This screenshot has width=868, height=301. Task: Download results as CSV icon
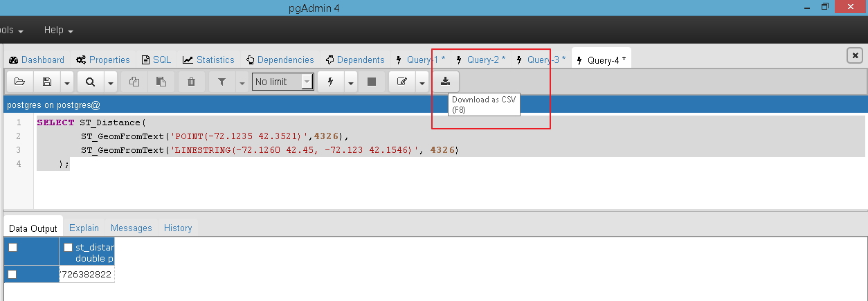click(x=446, y=82)
